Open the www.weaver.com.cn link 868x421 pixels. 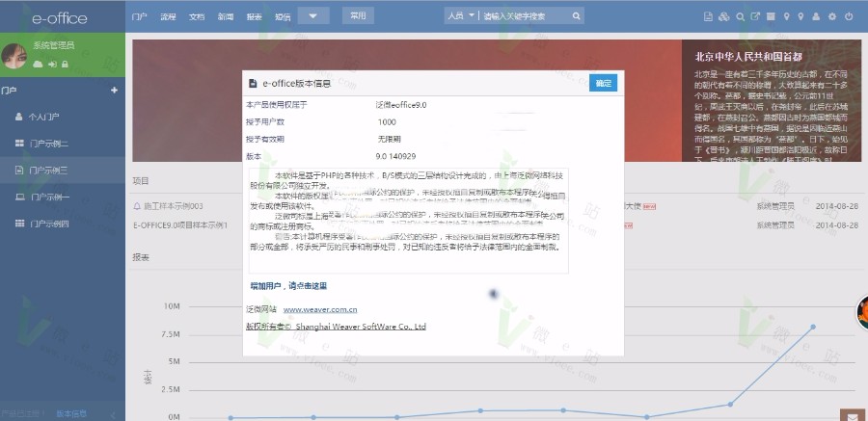pos(320,310)
